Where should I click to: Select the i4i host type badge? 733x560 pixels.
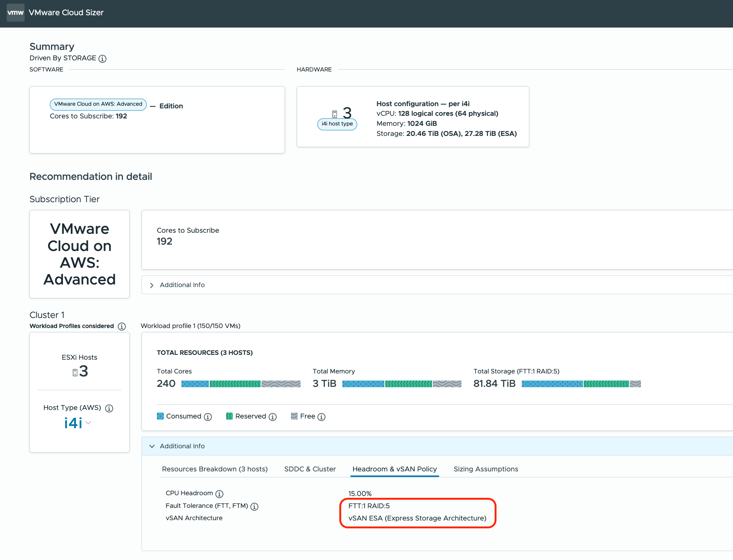pyautogui.click(x=336, y=124)
